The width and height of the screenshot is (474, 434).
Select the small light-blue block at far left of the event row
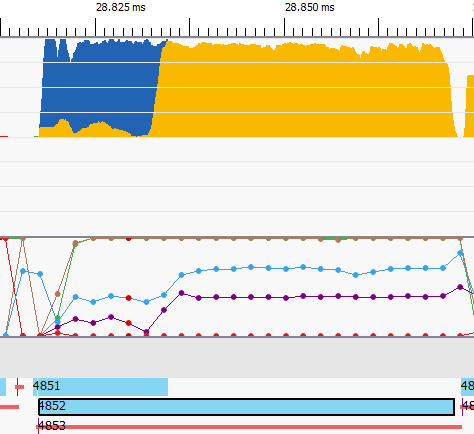pos(3,387)
